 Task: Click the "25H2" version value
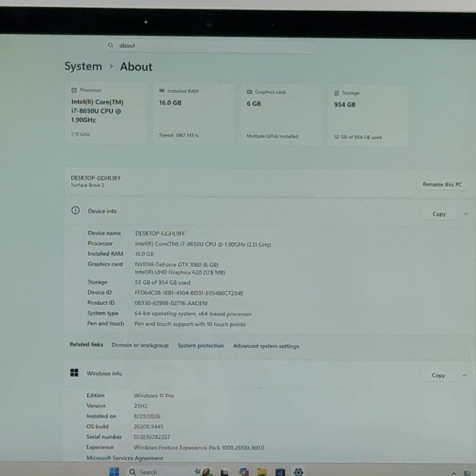[x=141, y=406]
